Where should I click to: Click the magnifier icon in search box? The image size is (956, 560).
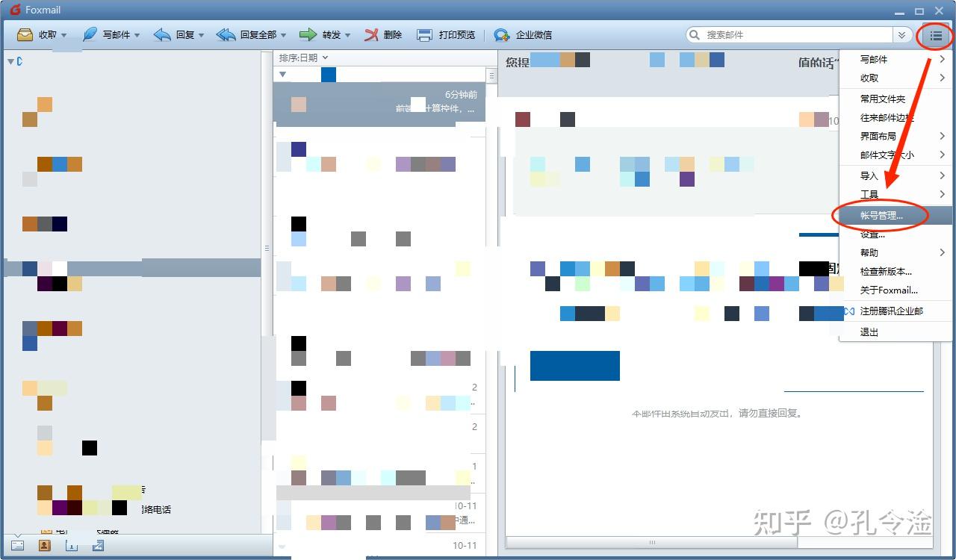tap(695, 35)
